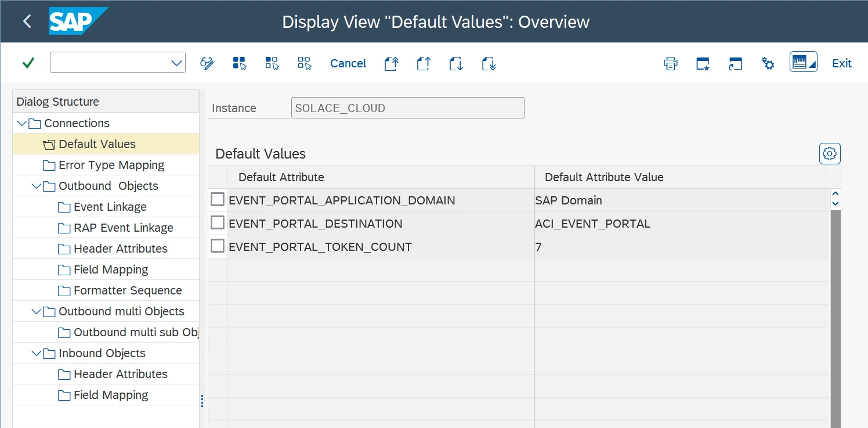Click the Exit button
This screenshot has width=868, height=428.
(x=841, y=63)
